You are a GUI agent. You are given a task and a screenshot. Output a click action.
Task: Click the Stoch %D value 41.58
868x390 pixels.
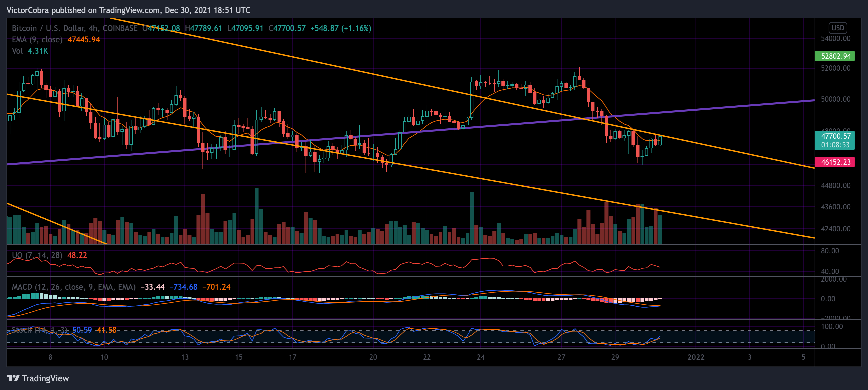point(106,330)
